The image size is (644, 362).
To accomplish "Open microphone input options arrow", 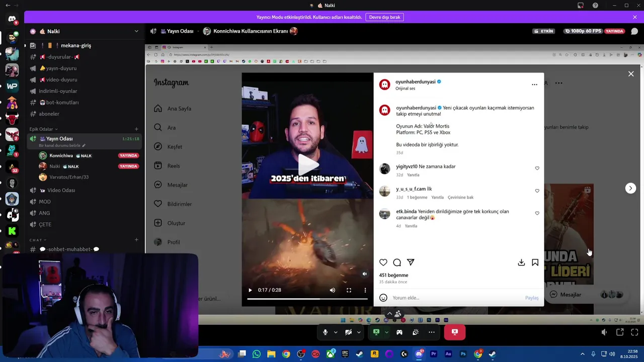I will (x=336, y=332).
